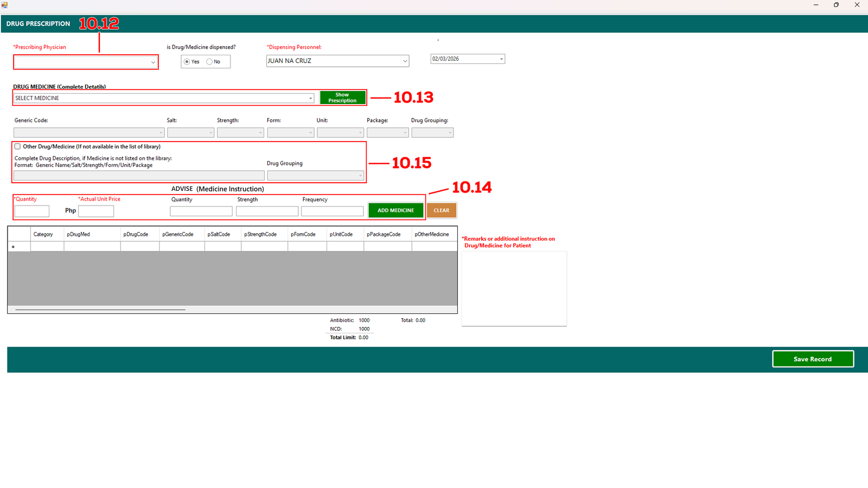The width and height of the screenshot is (868, 488).
Task: Click the Frequency text box
Action: 332,211
